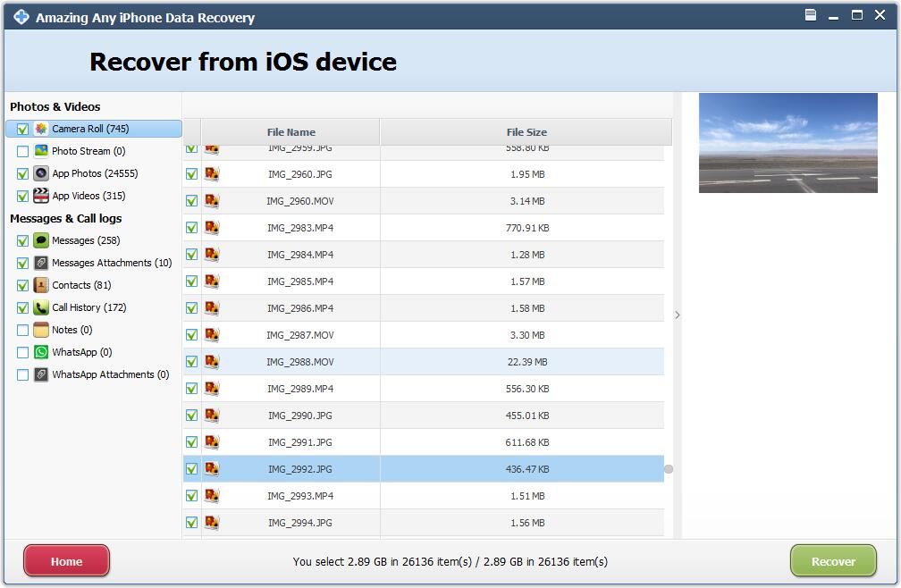Click the Call History phone icon
Image resolution: width=901 pixels, height=588 pixels.
pos(41,307)
